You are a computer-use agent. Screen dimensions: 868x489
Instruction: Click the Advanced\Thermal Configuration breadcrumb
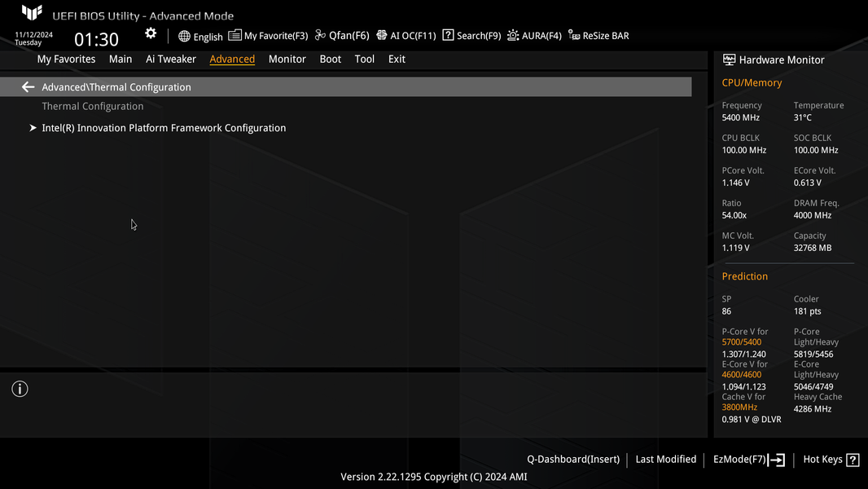116,87
